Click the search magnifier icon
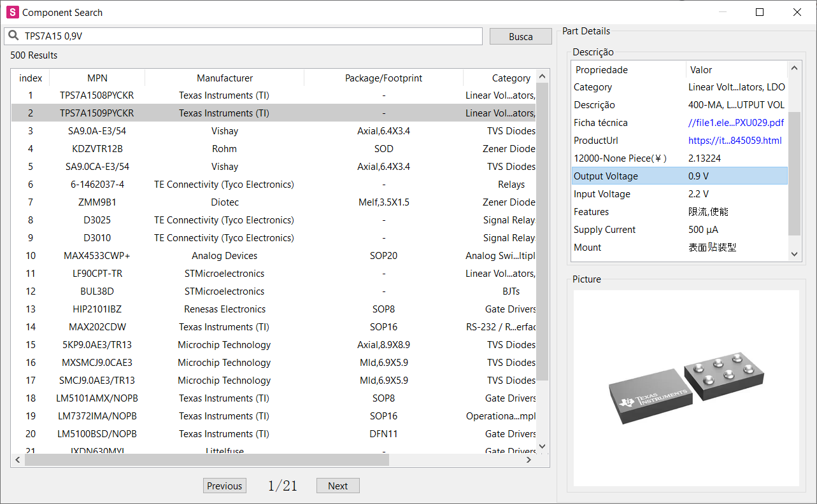This screenshot has width=817, height=504. point(13,36)
